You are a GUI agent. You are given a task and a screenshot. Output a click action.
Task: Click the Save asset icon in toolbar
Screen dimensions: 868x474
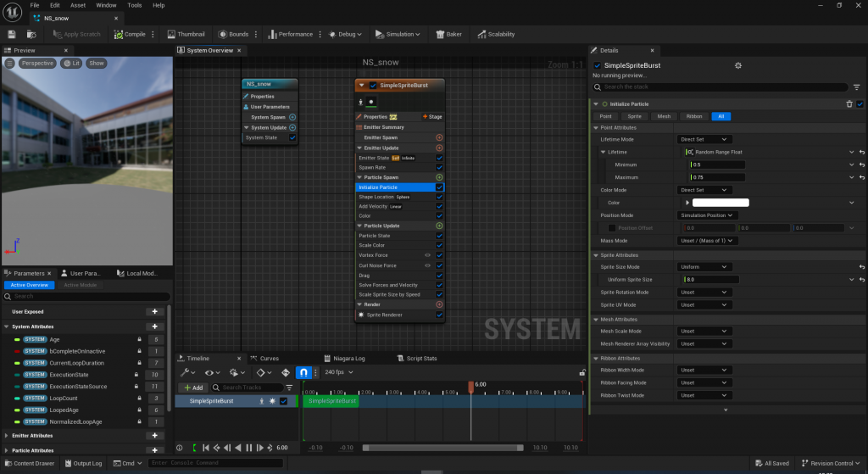[x=12, y=34]
